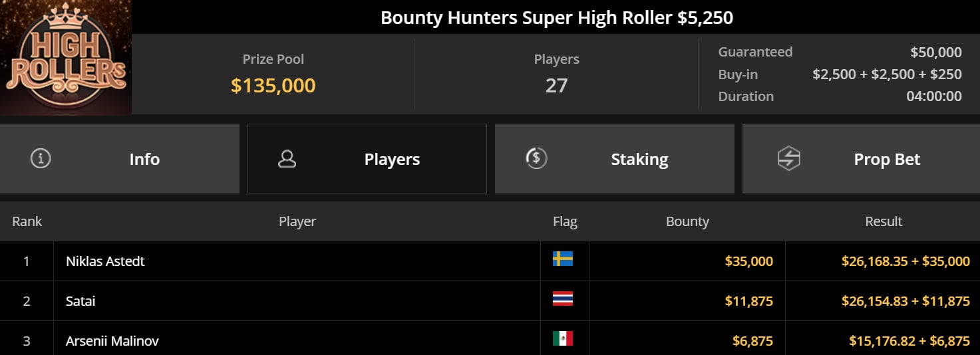Sort by the Bounty column header

pos(687,221)
